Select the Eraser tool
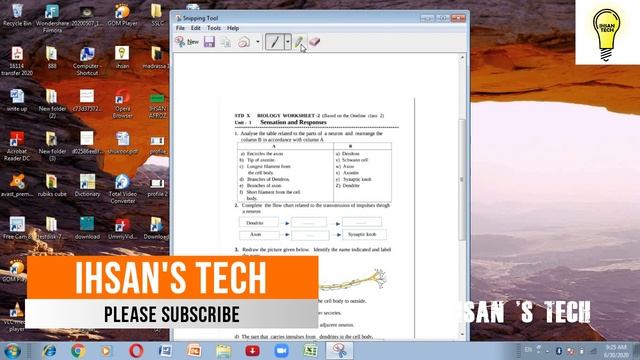This screenshot has width=640, height=360. click(314, 42)
